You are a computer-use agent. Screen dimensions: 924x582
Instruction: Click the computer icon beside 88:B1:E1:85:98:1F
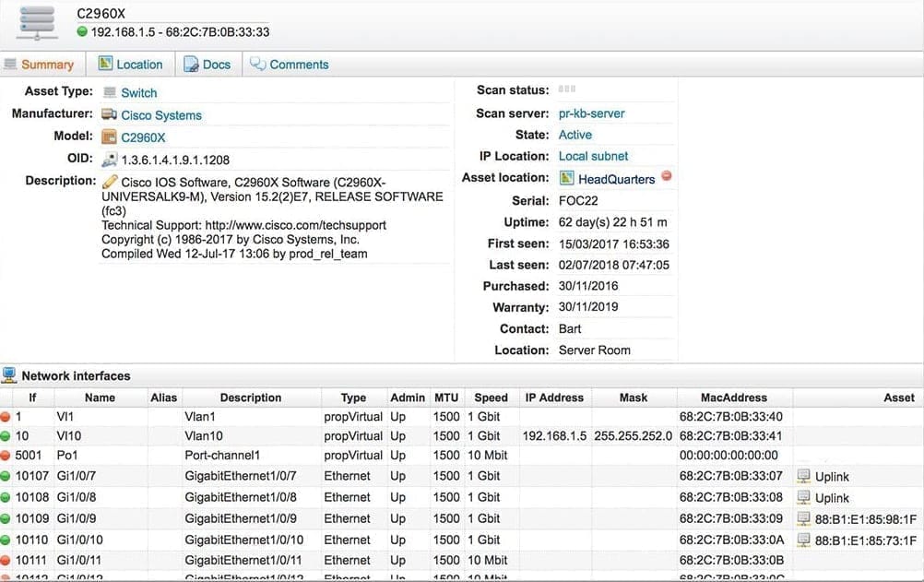coord(803,518)
